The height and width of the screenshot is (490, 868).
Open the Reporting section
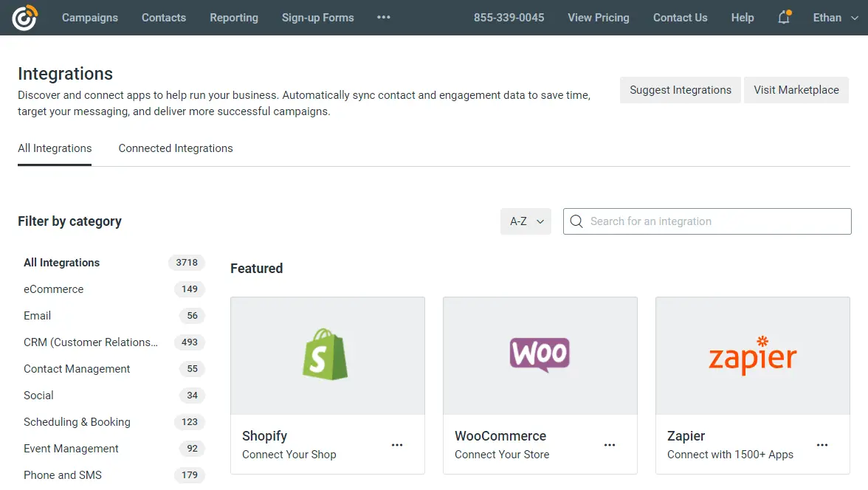[233, 18]
